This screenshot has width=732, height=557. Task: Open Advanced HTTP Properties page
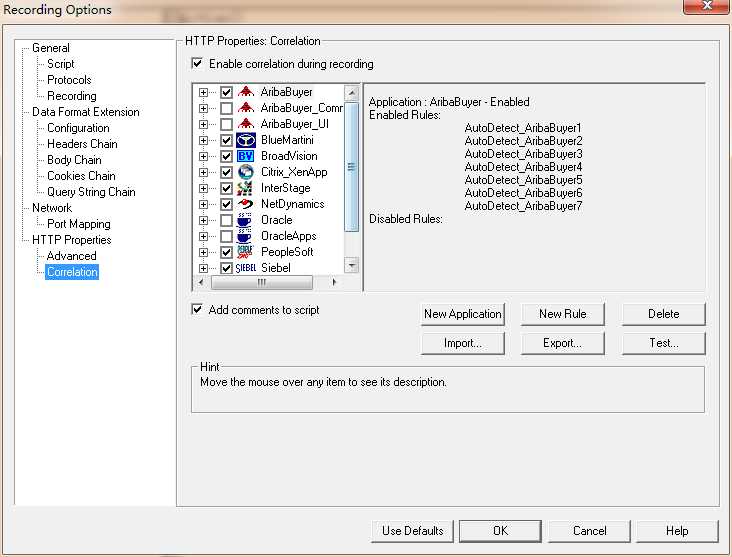pyautogui.click(x=71, y=256)
